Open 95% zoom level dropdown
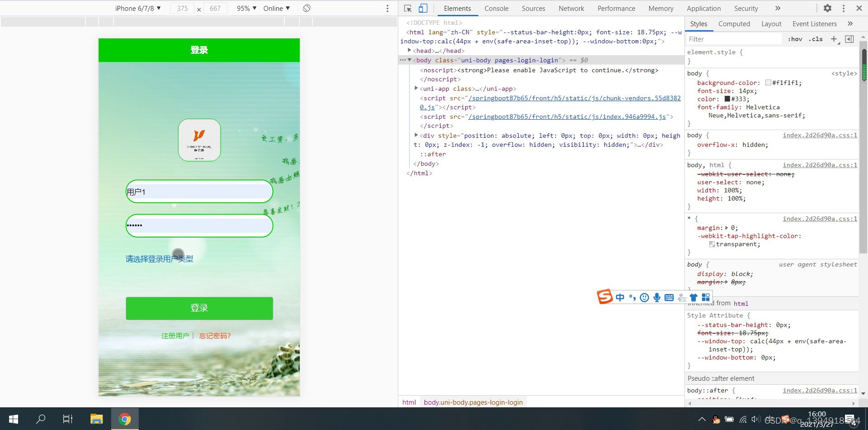868x430 pixels. (246, 8)
